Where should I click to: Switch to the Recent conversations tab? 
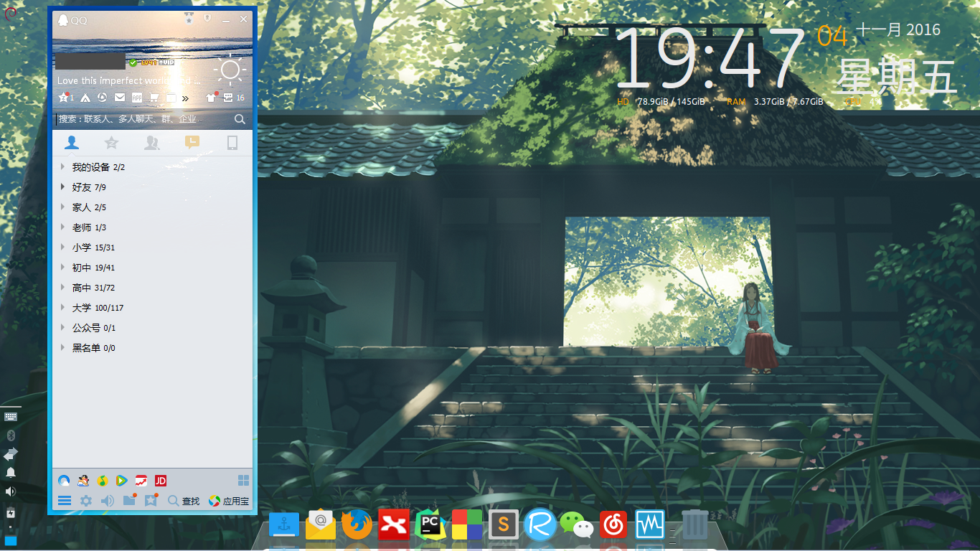(192, 142)
